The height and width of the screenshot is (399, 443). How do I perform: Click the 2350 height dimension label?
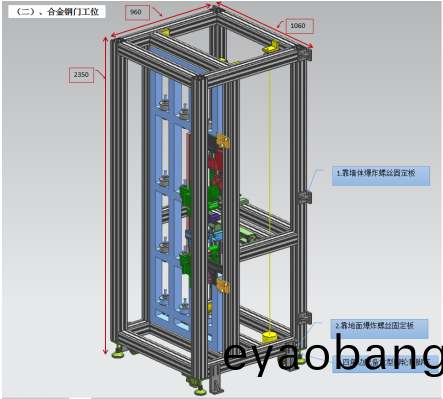[81, 75]
